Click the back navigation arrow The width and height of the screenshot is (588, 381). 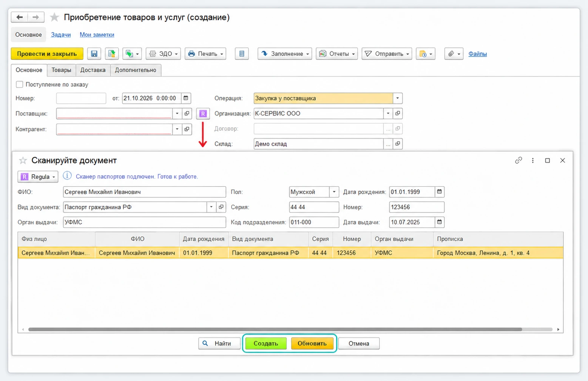[x=20, y=17]
